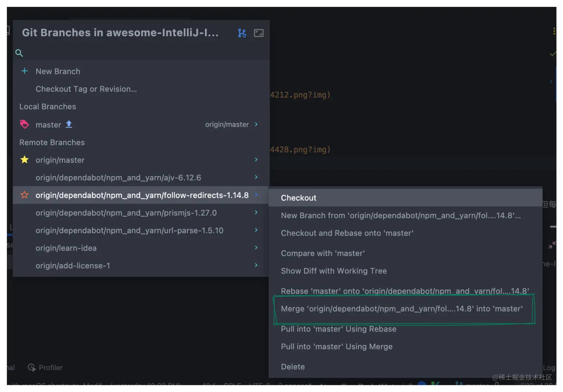Expand origin/master chevron
563x392 pixels.
coord(256,159)
